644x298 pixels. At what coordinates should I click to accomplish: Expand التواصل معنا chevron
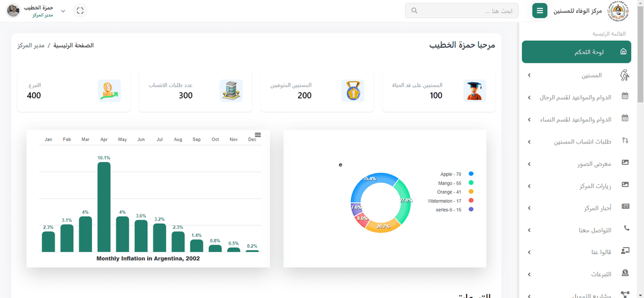pos(529,231)
